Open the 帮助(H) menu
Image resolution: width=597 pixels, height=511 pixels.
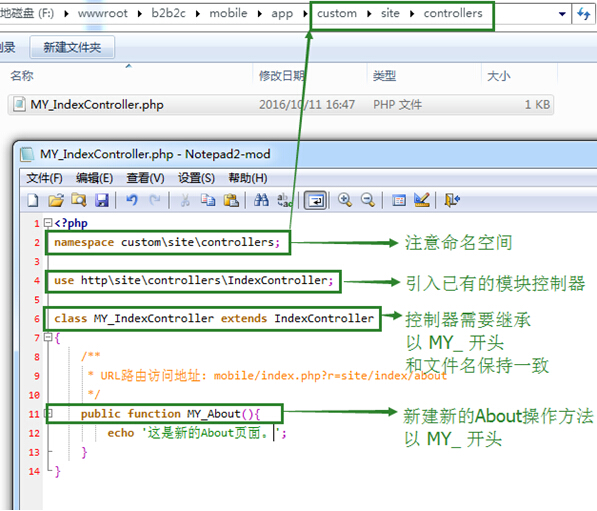click(x=248, y=178)
